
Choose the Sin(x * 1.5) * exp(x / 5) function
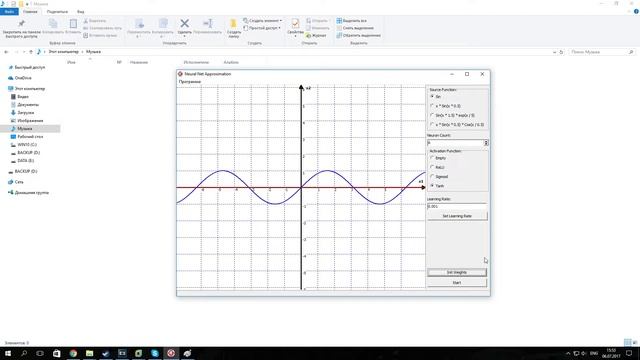pos(432,115)
